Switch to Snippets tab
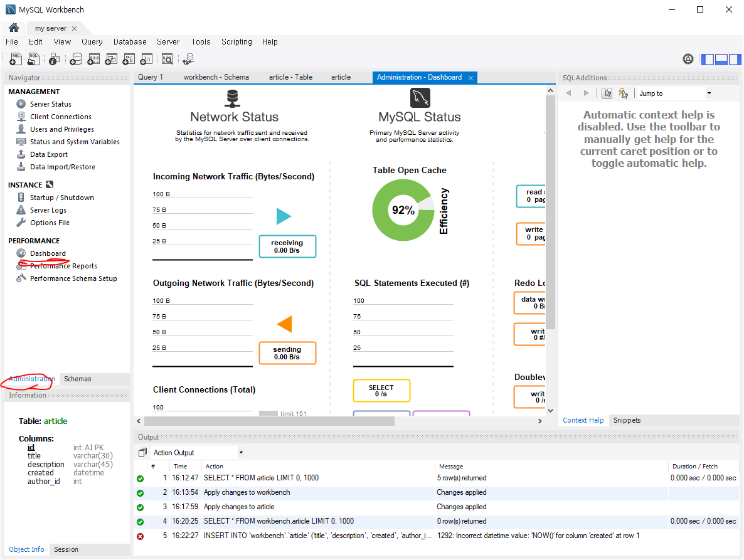 coord(627,420)
